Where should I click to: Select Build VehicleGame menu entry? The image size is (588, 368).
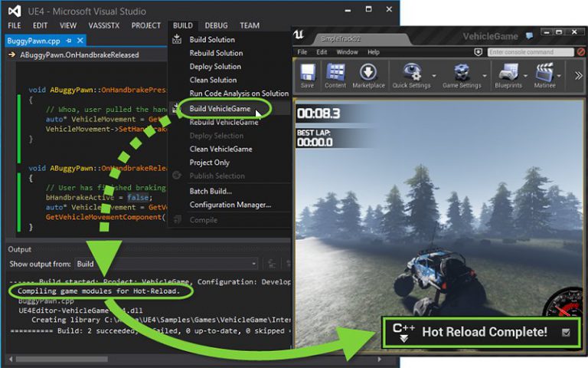pos(220,109)
